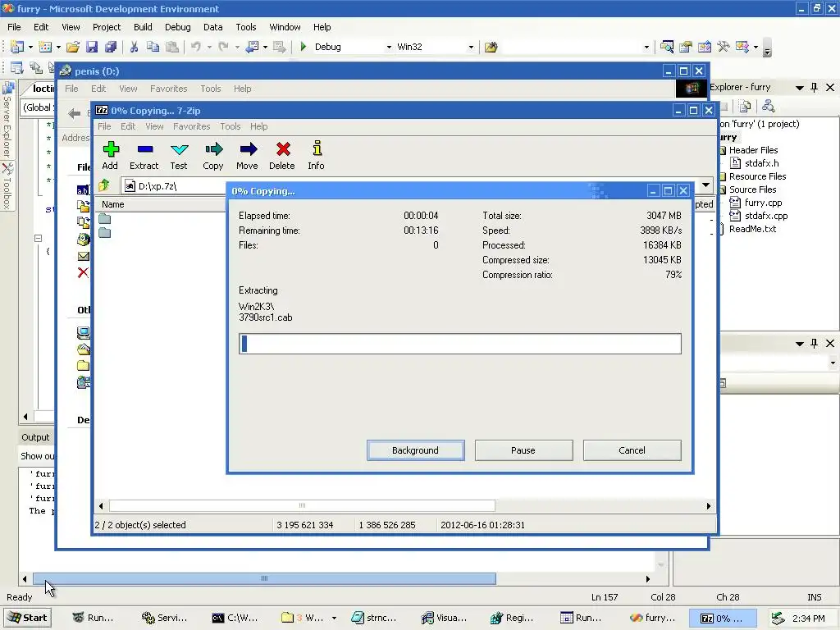This screenshot has width=840, height=630.
Task: Toggle auto-hide pin on lower right panel
Action: pyautogui.click(x=815, y=344)
